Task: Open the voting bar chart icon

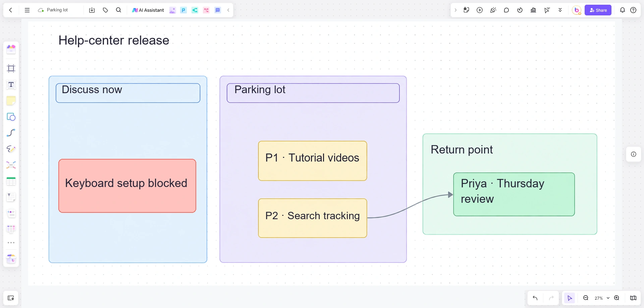Action: click(x=533, y=10)
